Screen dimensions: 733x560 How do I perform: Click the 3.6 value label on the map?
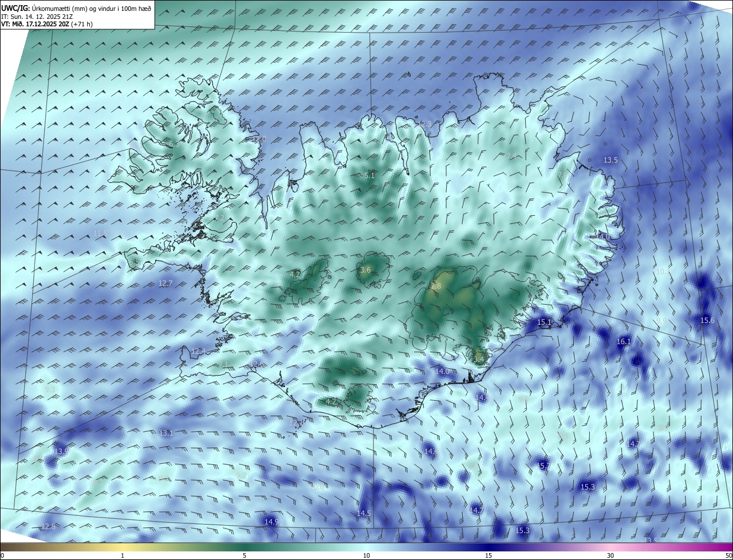365,270
